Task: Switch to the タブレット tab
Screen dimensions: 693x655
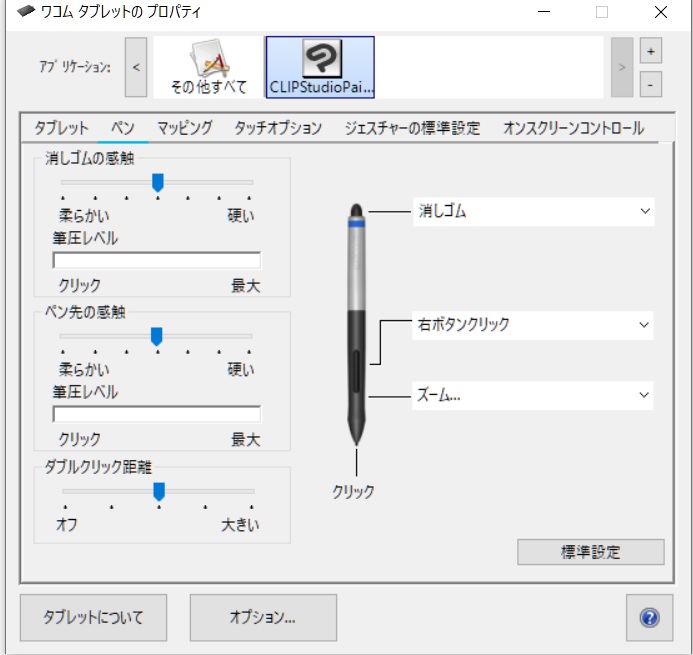Action: click(61, 128)
